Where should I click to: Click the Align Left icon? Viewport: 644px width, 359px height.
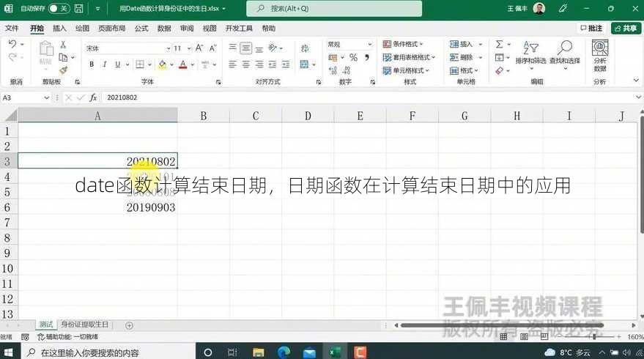232,64
